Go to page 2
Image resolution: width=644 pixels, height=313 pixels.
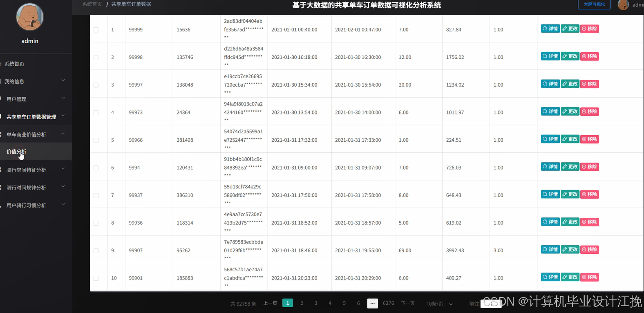click(302, 303)
